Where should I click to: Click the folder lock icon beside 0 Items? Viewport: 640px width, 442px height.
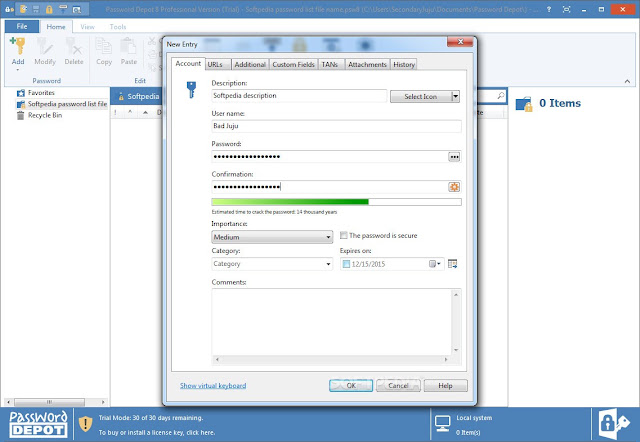point(524,104)
